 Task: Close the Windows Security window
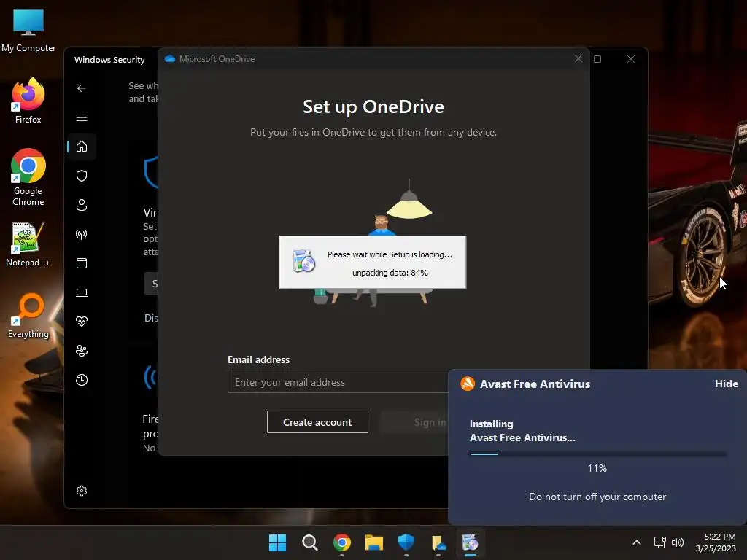point(631,59)
